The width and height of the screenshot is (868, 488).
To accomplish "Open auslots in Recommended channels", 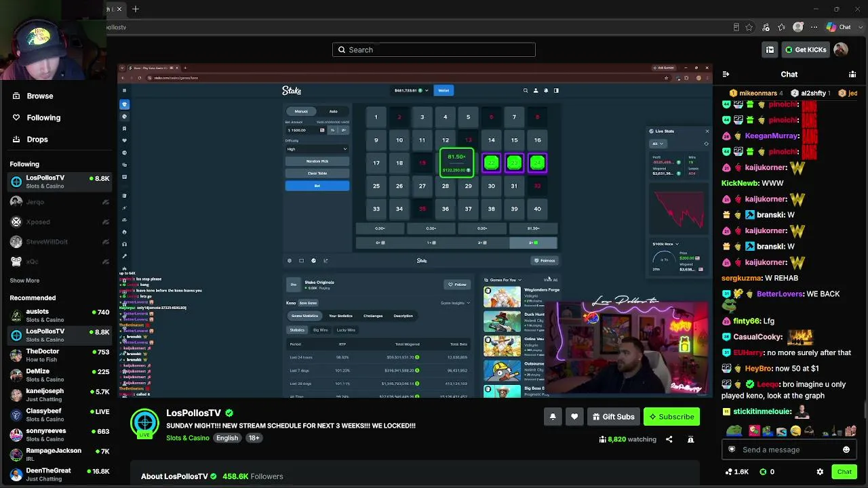I will (x=60, y=315).
